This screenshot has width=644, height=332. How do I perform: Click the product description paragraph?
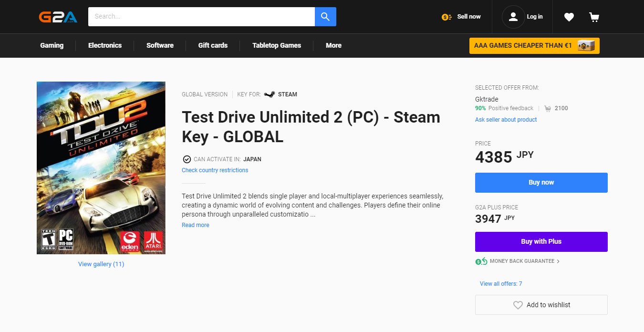coord(312,206)
